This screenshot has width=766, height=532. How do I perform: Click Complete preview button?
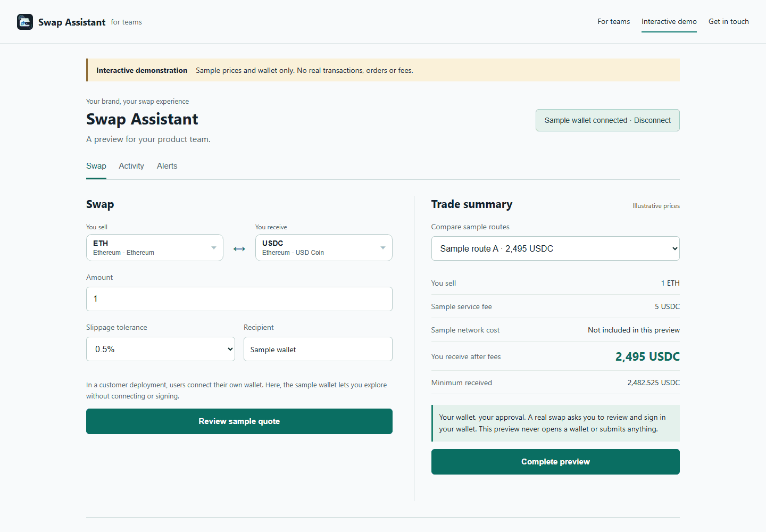555,462
